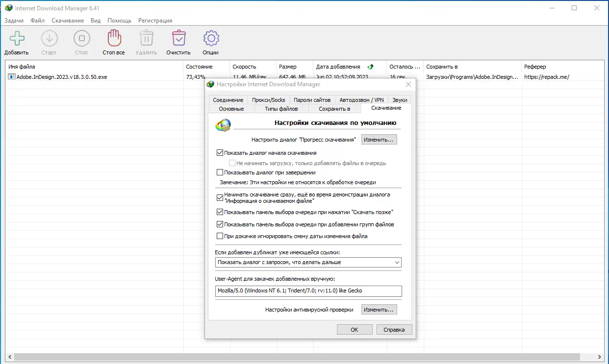
Task: Click the User-Agent text field
Action: (x=308, y=291)
